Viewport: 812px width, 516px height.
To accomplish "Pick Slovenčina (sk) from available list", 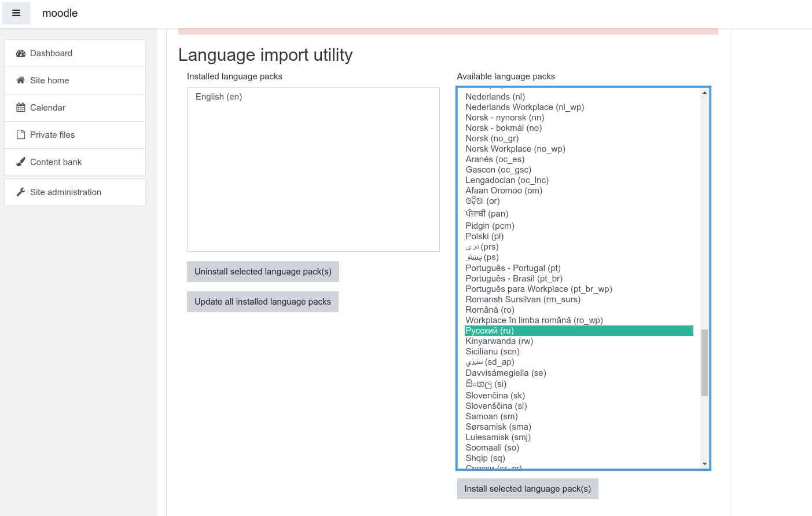I will coord(495,396).
